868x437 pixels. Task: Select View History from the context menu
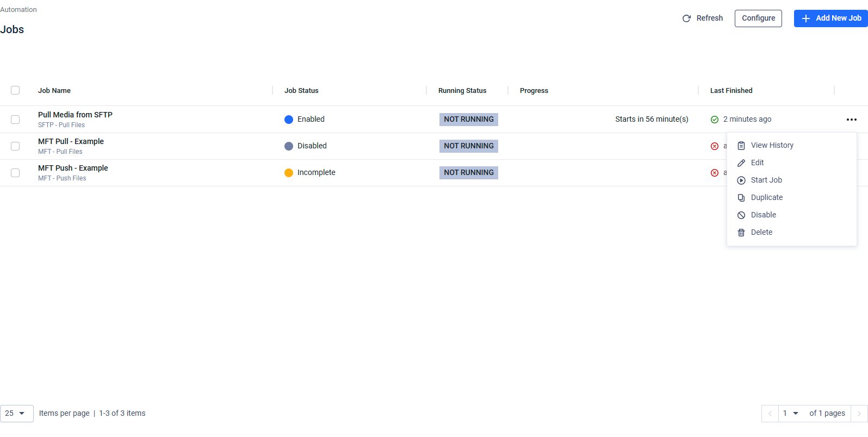(x=791, y=146)
